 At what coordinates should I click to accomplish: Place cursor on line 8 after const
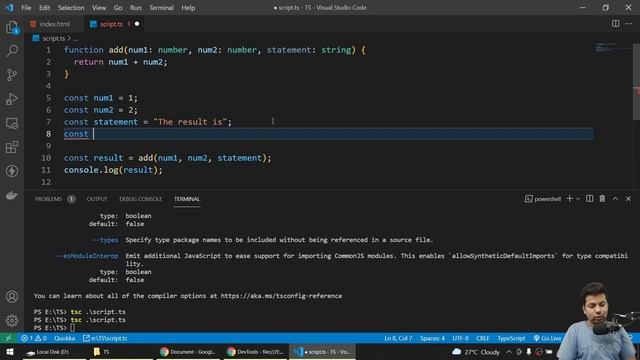(x=93, y=134)
